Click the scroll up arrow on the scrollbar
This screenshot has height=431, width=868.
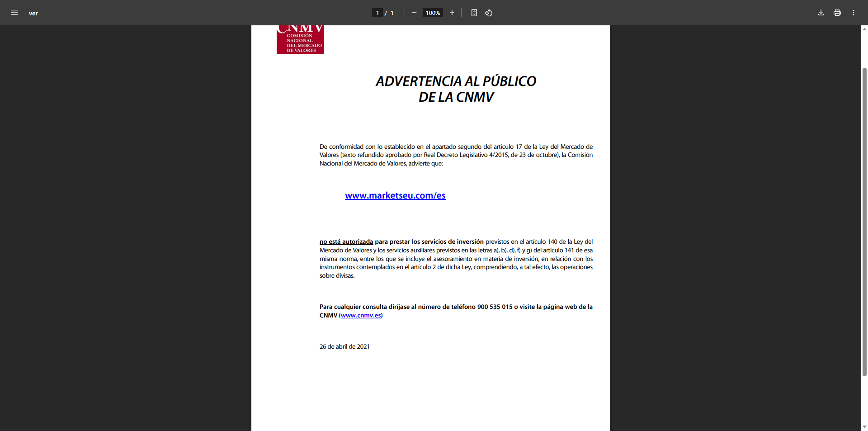(864, 29)
